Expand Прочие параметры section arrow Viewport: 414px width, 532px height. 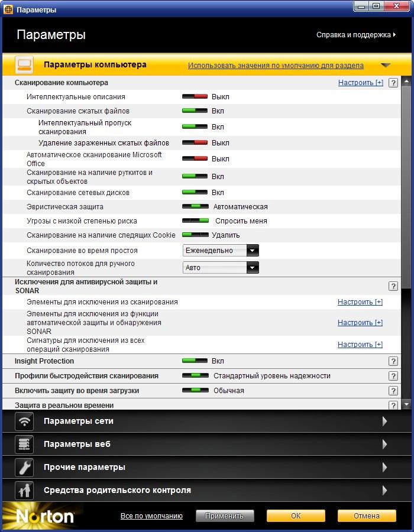click(384, 467)
